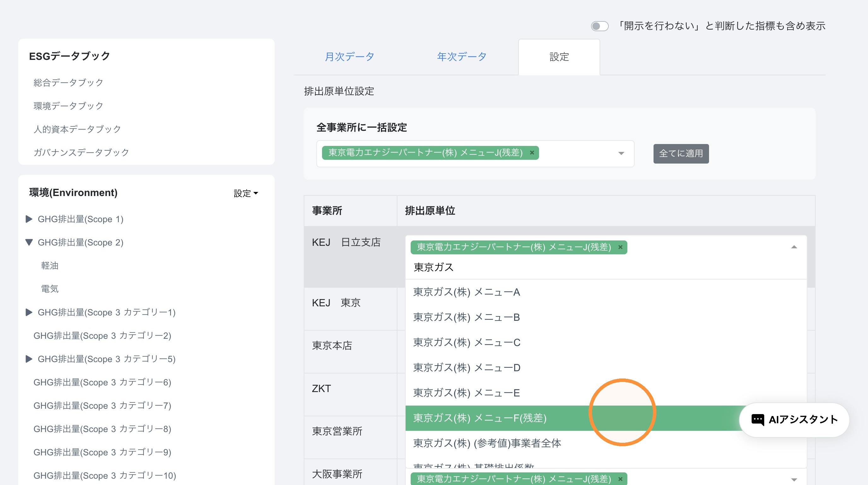Select 軽油 under Scope 2
868x485 pixels.
(x=50, y=266)
